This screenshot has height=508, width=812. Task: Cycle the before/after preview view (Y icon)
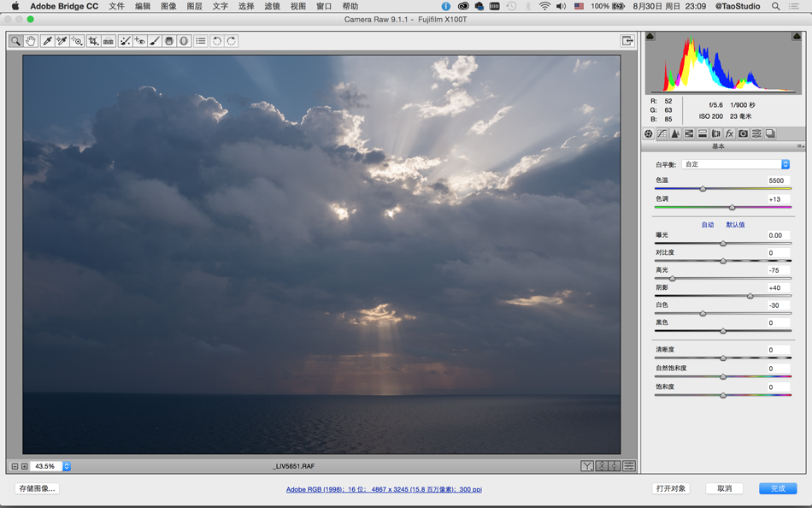586,466
